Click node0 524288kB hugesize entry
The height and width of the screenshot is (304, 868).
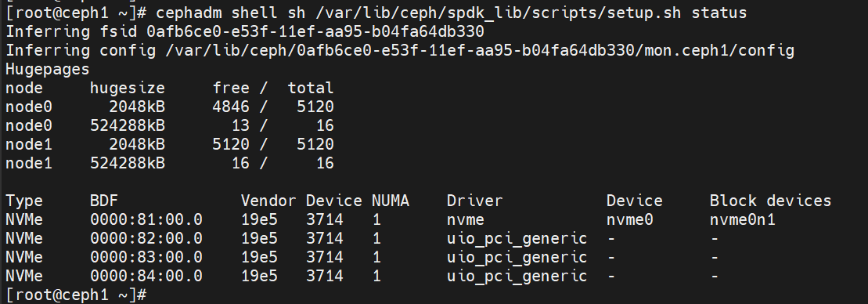point(128,125)
